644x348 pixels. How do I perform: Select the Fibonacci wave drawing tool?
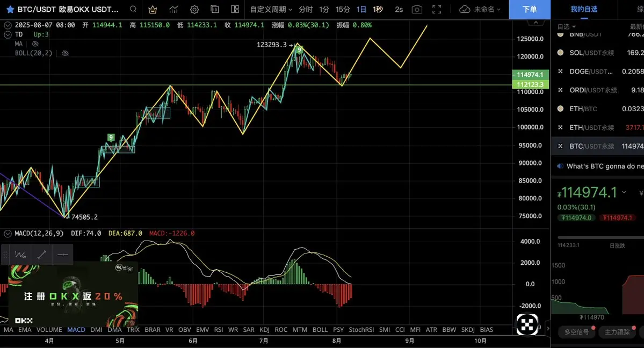pos(20,255)
